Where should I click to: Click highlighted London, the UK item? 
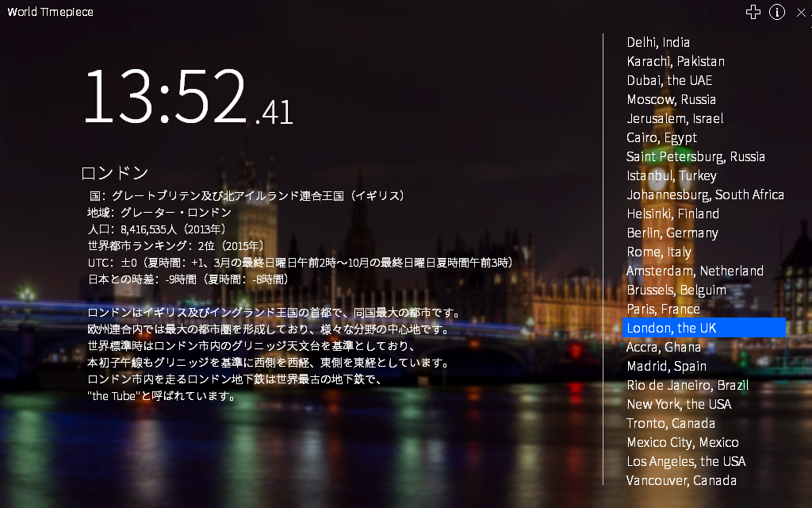671,329
